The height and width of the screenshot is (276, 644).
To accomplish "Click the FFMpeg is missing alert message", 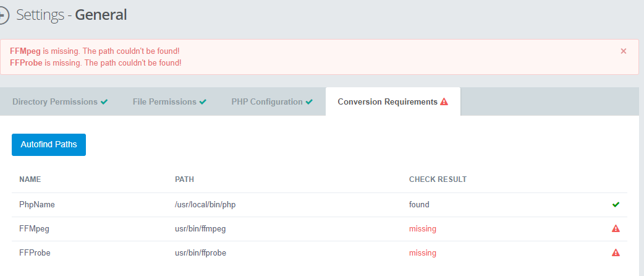I will pyautogui.click(x=95, y=51).
